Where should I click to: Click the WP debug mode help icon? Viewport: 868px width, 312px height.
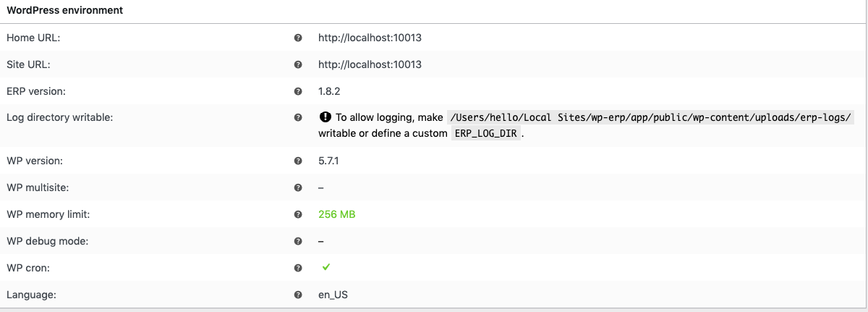click(298, 241)
